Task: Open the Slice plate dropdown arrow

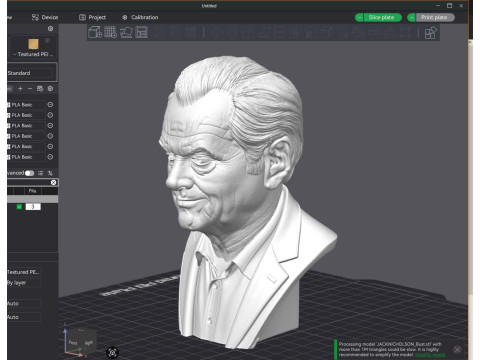Action: coord(359,17)
